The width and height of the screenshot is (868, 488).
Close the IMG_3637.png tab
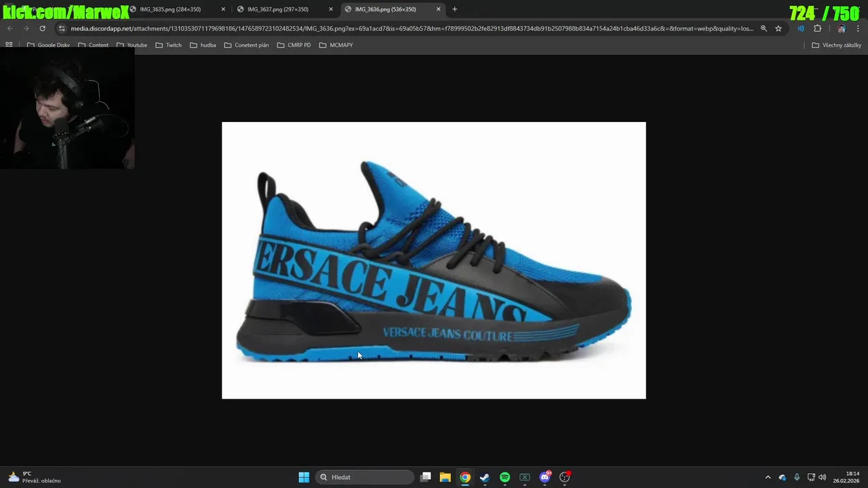331,9
